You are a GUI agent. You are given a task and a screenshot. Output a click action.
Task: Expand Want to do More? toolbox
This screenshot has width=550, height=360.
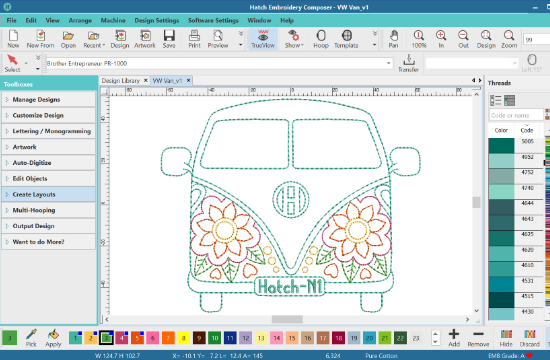click(x=49, y=242)
